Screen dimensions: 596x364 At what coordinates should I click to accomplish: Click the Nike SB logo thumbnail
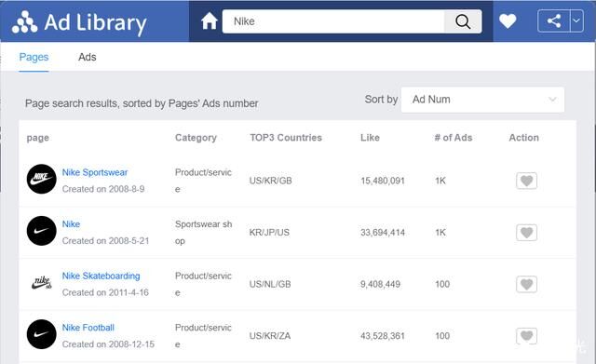point(41,282)
